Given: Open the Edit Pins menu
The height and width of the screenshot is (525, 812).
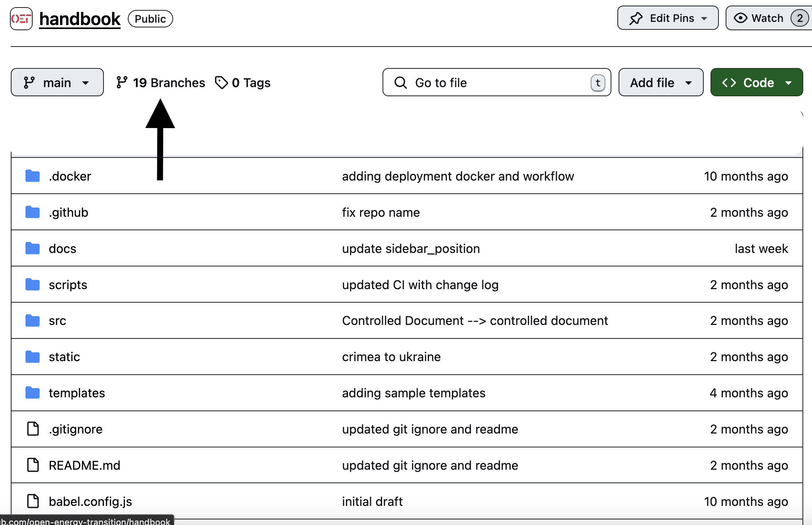Looking at the screenshot, I should click(668, 18).
